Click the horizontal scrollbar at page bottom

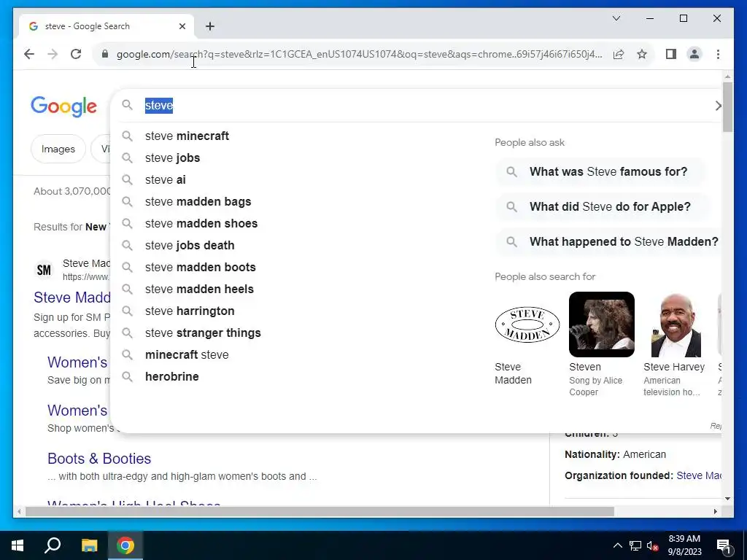tap(320, 511)
